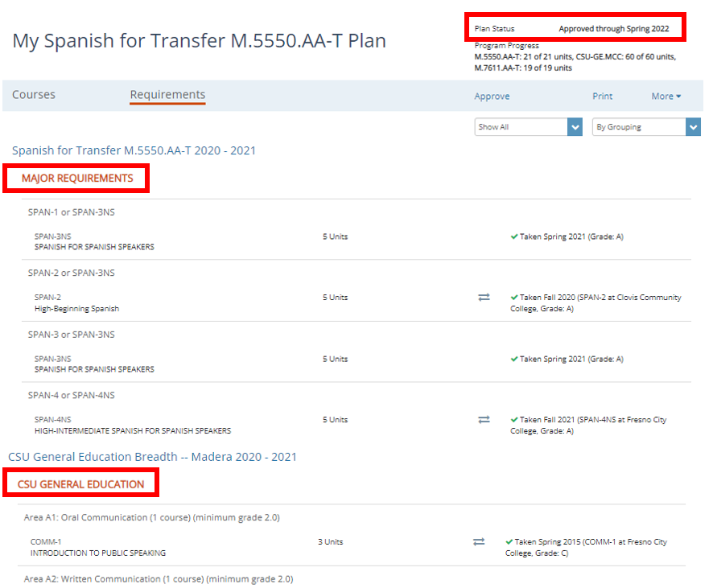Open Spanish for Transfer M.5550.AA-T 2020 - 2021 link
This screenshot has width=713, height=588.
point(134,150)
